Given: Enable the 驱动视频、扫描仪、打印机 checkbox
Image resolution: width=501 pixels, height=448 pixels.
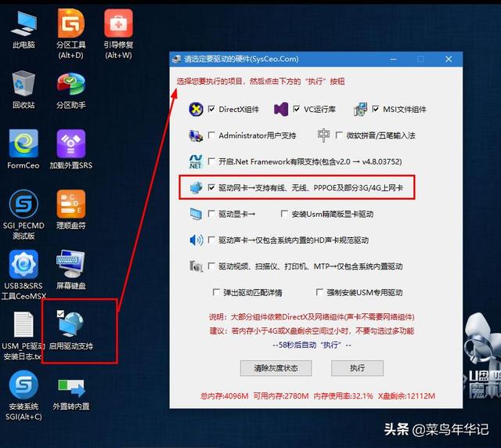Looking at the screenshot, I should coord(211,266).
